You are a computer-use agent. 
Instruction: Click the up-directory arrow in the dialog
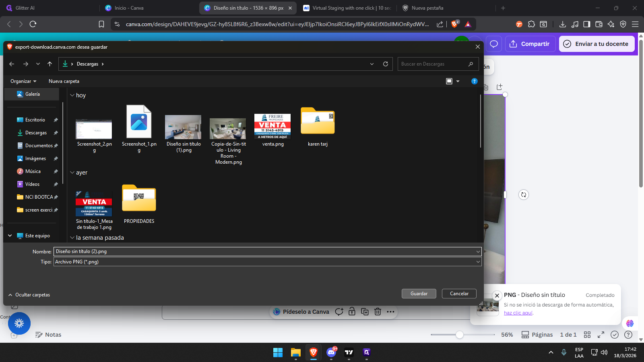(x=50, y=64)
